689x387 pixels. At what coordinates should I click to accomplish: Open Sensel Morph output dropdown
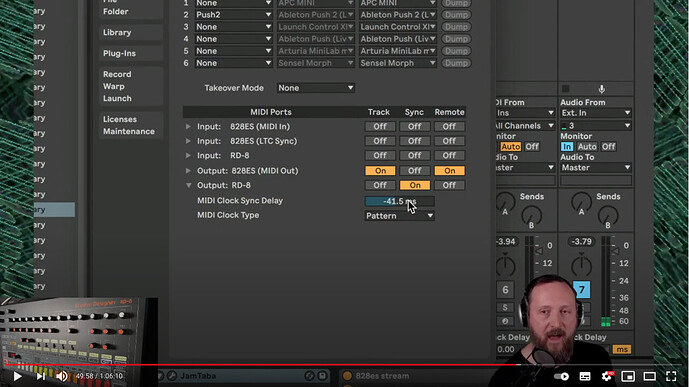398,63
